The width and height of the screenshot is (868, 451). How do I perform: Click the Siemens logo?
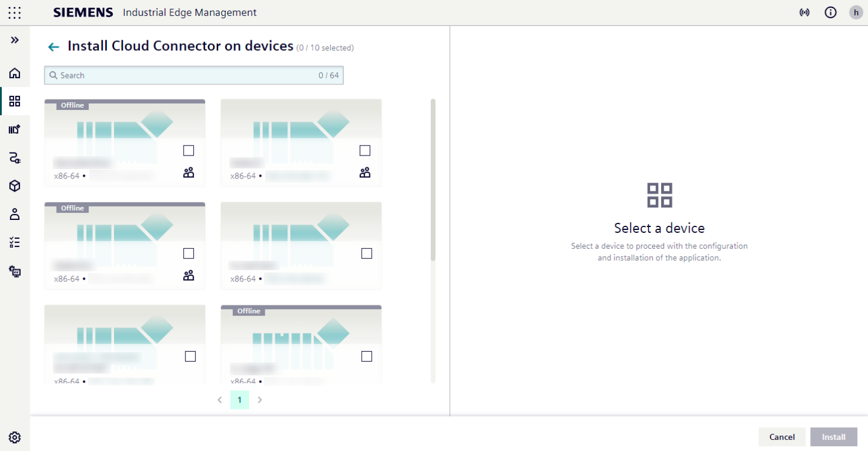pyautogui.click(x=83, y=12)
